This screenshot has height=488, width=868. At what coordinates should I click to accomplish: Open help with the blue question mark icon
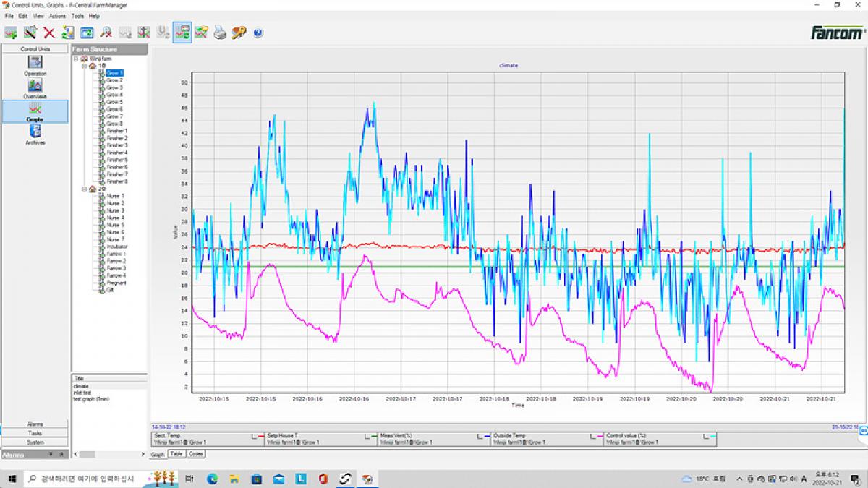coord(258,33)
